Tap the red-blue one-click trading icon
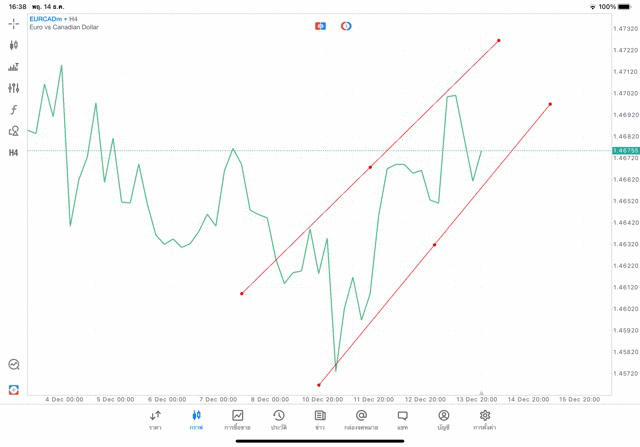 (x=320, y=25)
